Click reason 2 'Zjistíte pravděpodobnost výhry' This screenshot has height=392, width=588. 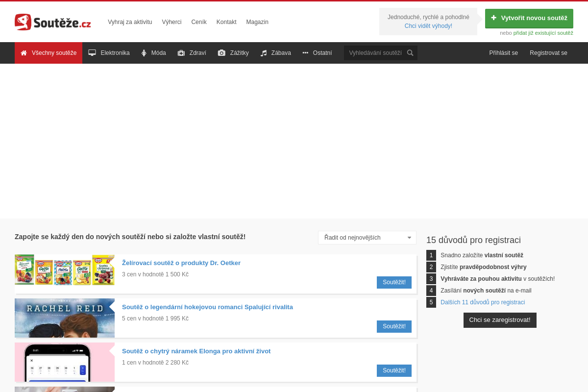coord(484,267)
